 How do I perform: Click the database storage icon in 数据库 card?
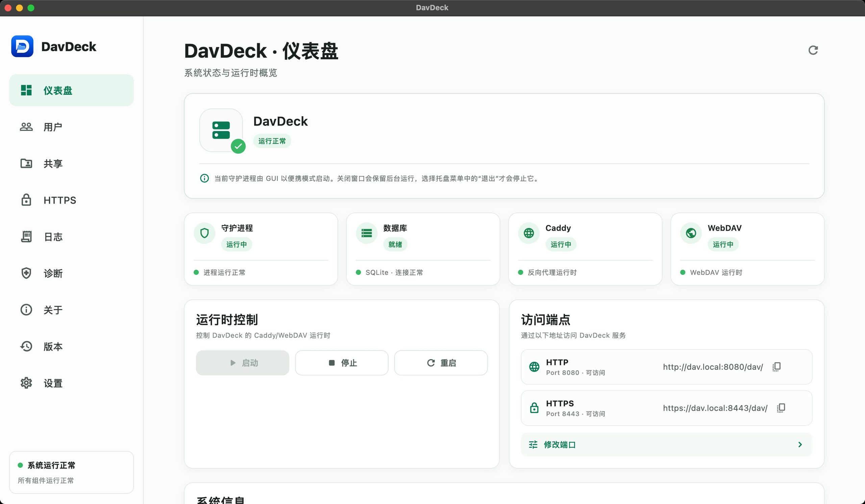coord(367,233)
